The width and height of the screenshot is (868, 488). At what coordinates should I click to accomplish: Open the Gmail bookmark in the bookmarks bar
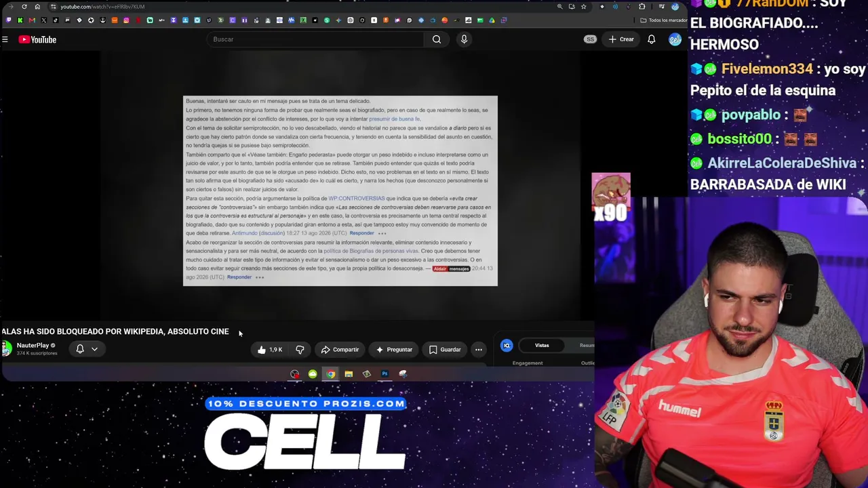32,20
